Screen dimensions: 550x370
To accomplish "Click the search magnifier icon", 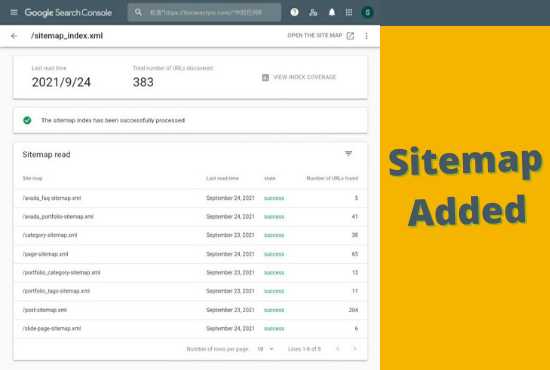I will click(139, 12).
